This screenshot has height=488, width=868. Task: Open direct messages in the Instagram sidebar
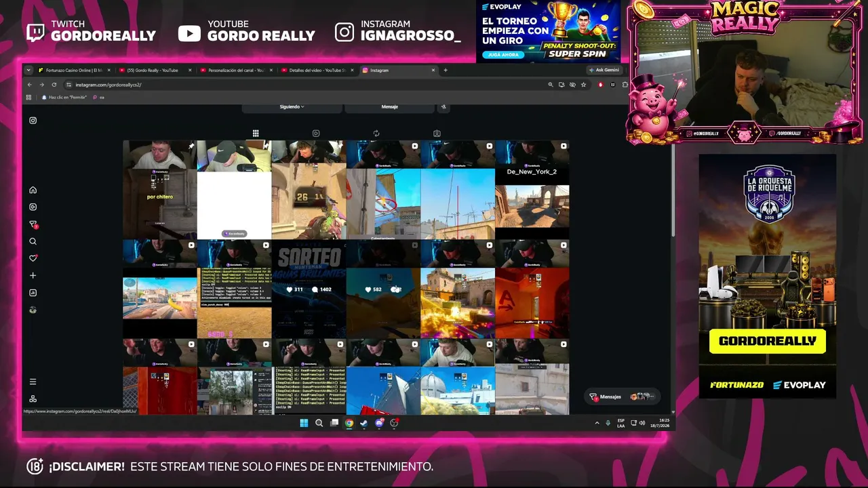coord(33,224)
